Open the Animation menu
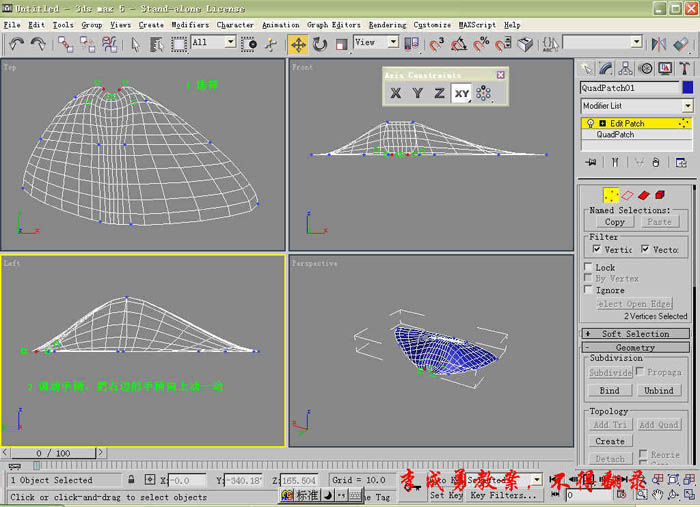 [x=280, y=25]
